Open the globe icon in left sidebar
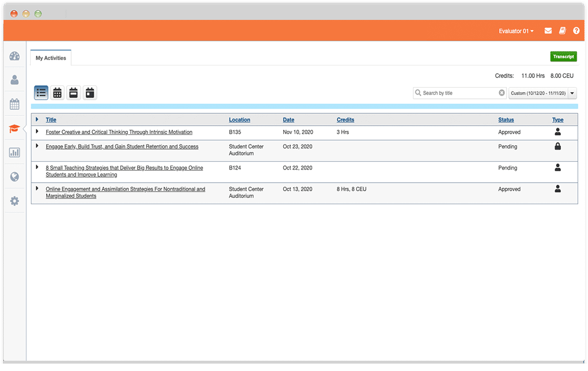588x371 pixels. coord(15,177)
